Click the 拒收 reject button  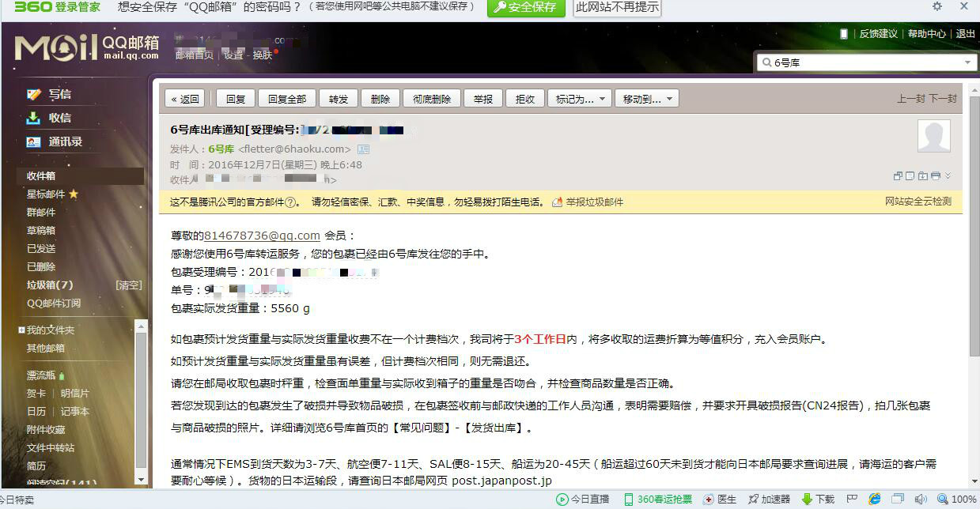[525, 99]
